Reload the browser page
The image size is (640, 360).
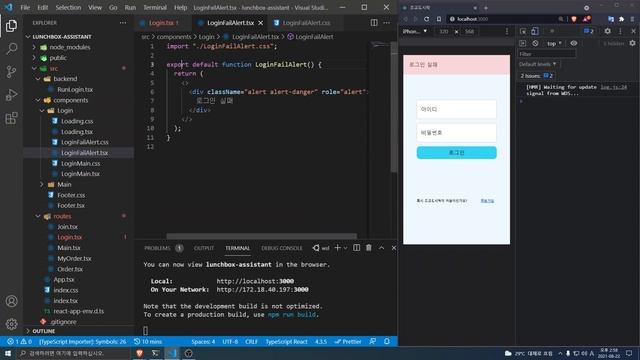(427, 19)
